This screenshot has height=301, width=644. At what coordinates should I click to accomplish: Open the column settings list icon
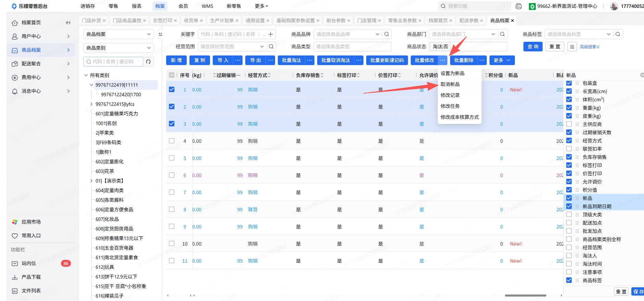coord(572,47)
